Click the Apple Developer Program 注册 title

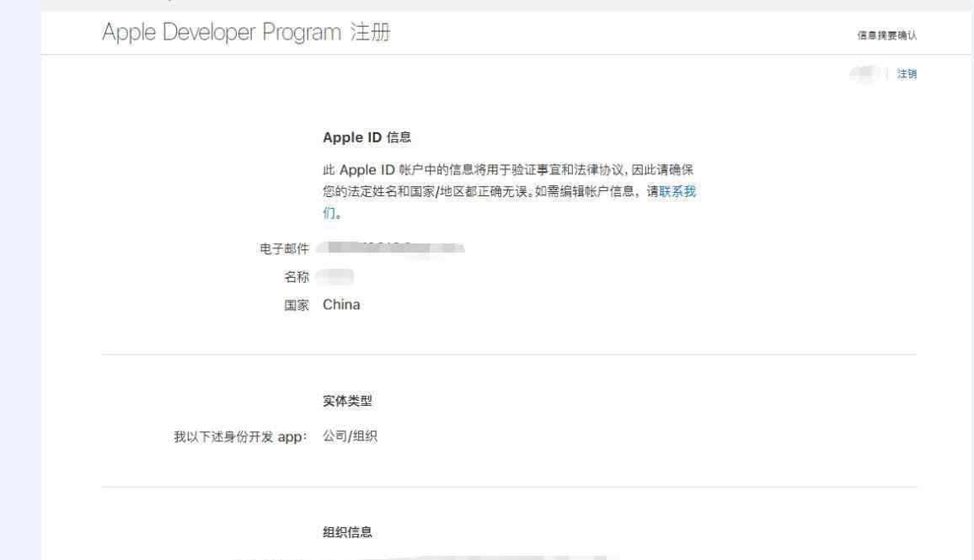[246, 32]
